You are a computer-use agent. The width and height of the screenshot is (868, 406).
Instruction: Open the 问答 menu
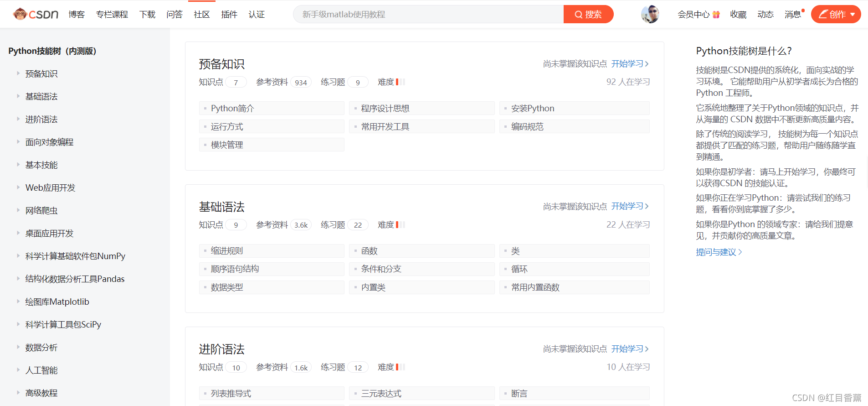pos(175,15)
